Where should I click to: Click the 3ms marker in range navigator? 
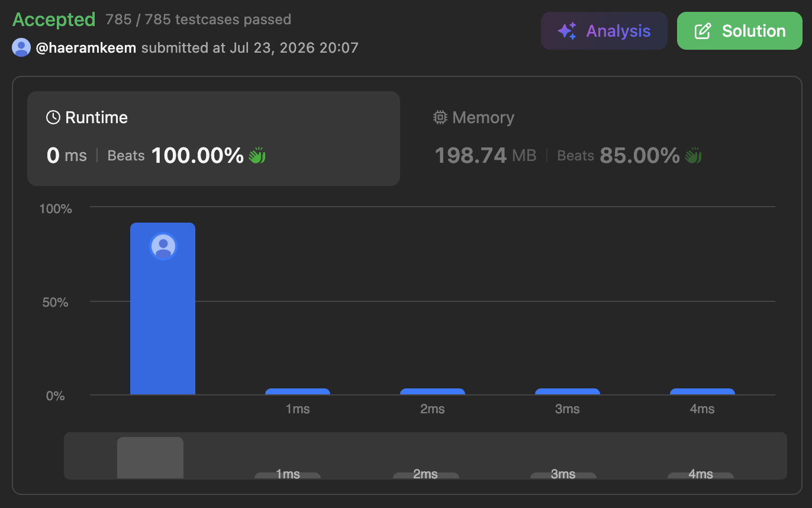click(563, 475)
